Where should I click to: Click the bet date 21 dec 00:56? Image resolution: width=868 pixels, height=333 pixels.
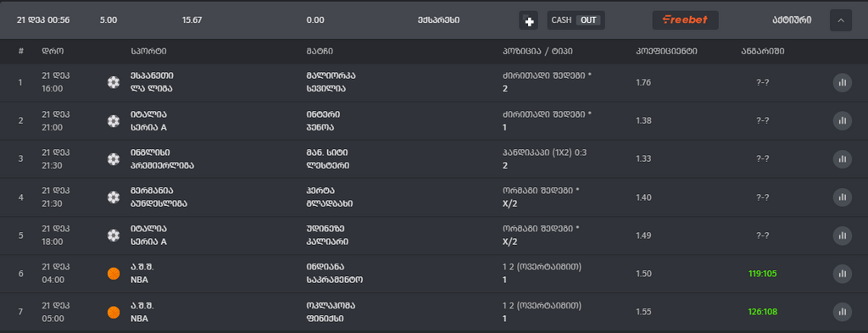click(43, 20)
